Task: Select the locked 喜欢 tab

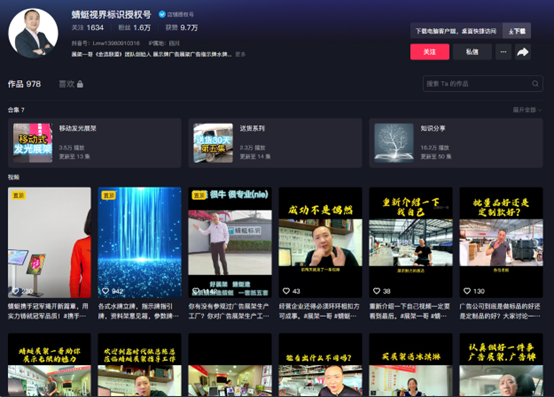Action: point(71,84)
